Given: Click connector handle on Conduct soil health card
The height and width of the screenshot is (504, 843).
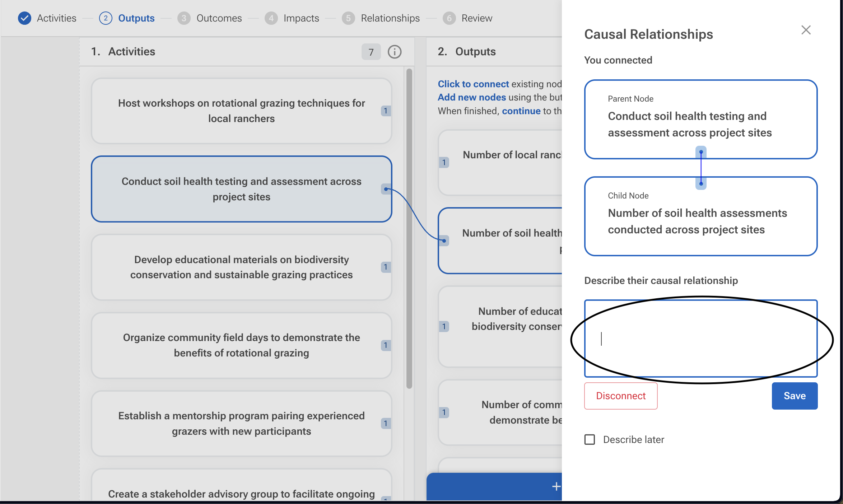Looking at the screenshot, I should [386, 189].
